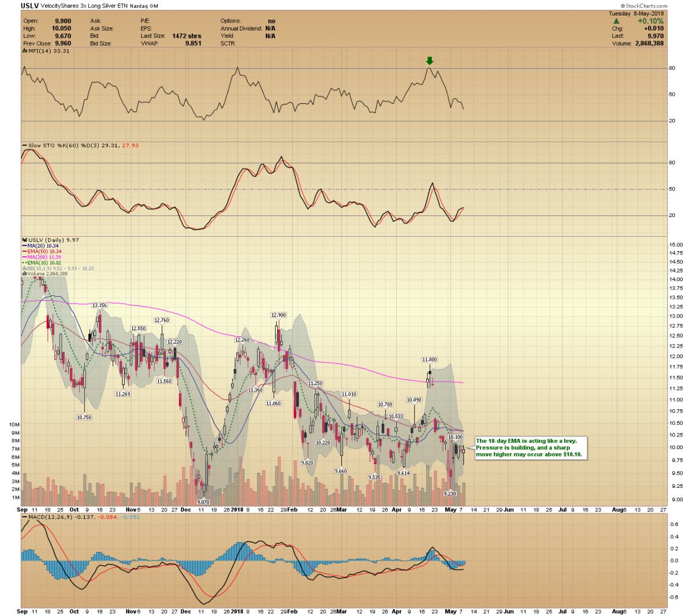Click the green dotted EMA(10) legend entry

point(42,263)
